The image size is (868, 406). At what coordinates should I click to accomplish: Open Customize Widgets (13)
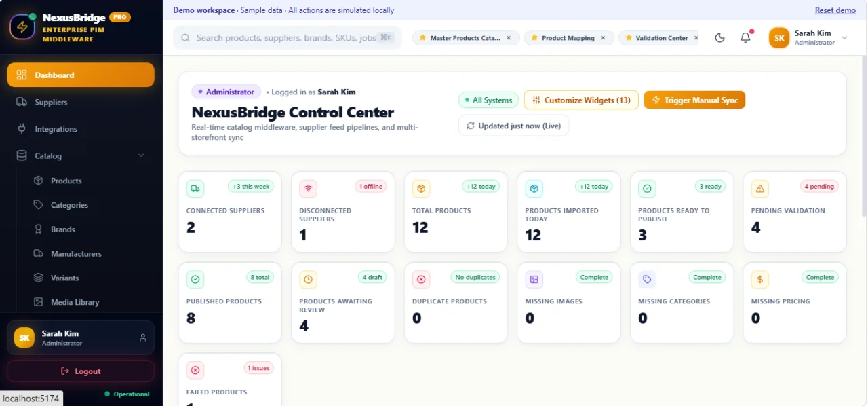coord(581,100)
